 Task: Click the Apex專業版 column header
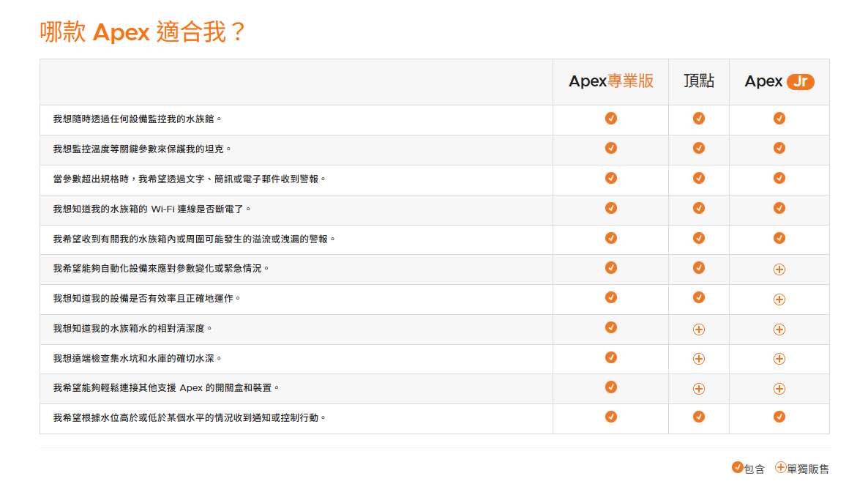pyautogui.click(x=610, y=81)
